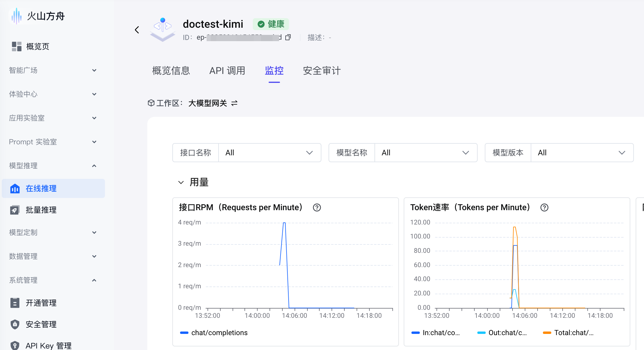Select the 监控 tab
This screenshot has width=644, height=350.
click(274, 71)
